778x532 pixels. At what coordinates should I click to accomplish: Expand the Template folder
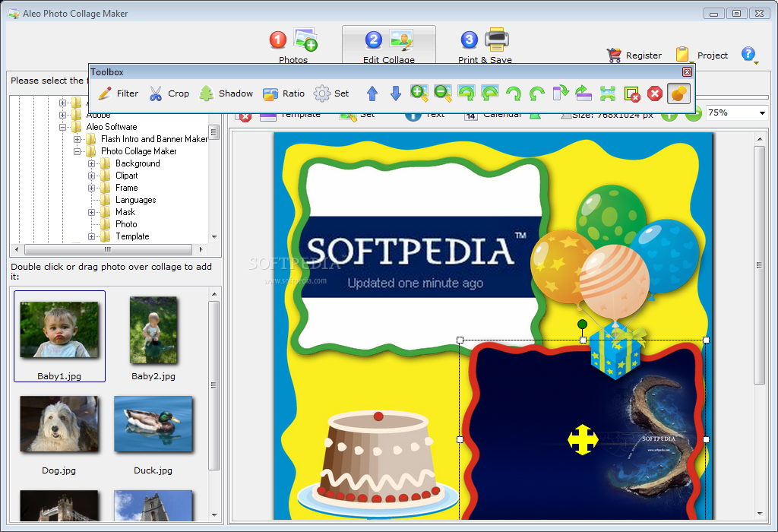pos(91,236)
